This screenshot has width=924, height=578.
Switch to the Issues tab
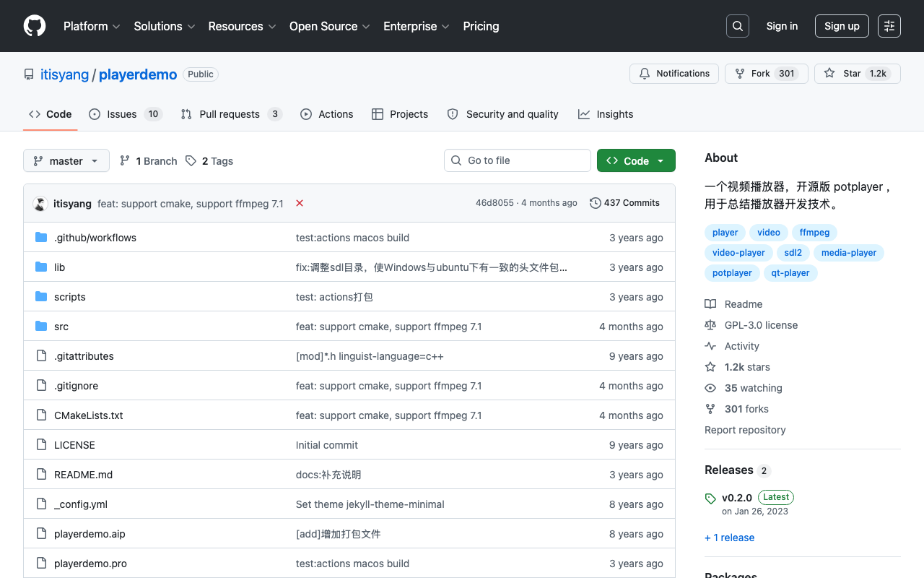click(x=126, y=114)
